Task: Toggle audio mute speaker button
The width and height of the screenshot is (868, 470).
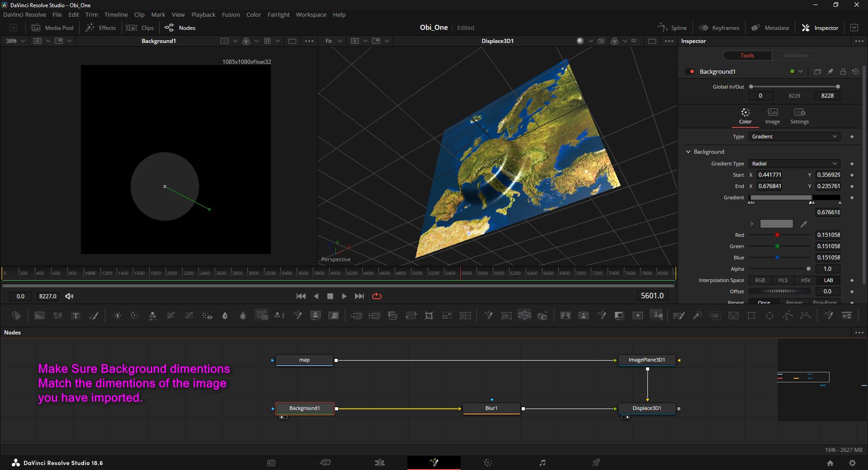Action: (x=69, y=296)
